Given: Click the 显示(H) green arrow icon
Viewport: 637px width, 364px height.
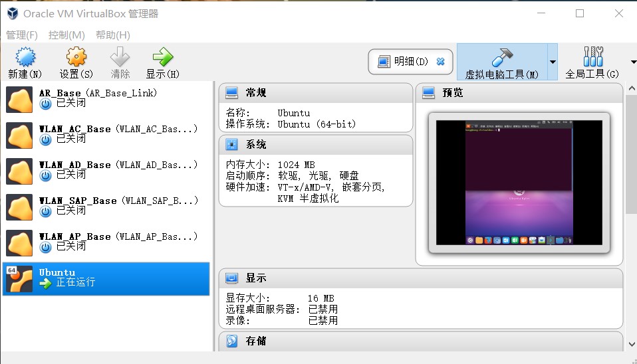Looking at the screenshot, I should tap(162, 57).
